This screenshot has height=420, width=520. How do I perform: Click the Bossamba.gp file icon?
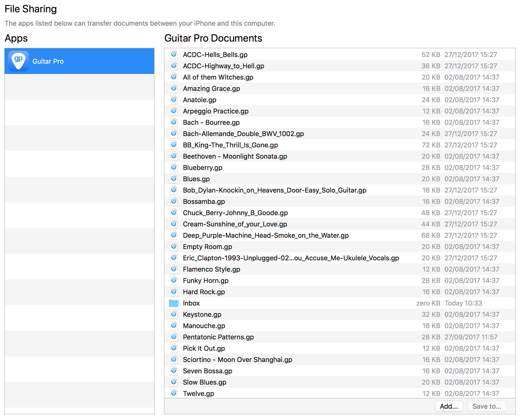click(x=174, y=201)
